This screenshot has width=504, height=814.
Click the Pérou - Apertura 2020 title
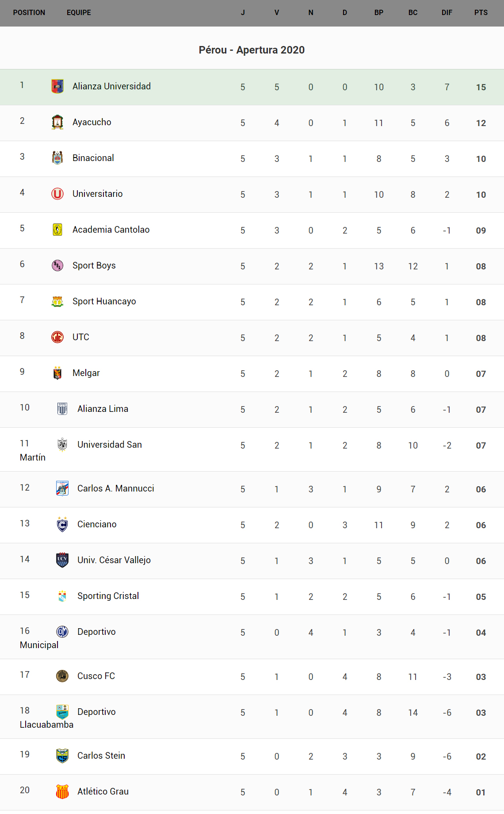click(252, 50)
